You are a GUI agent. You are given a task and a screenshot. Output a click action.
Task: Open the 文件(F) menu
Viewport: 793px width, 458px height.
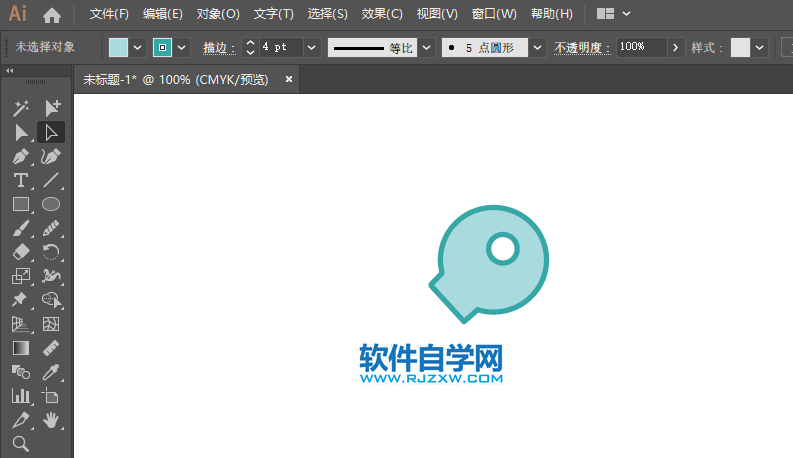click(109, 14)
